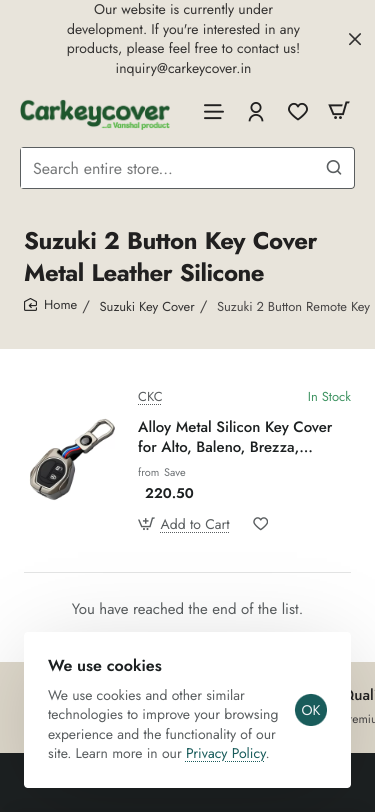
Task: Open Alloy Metal Silicon Key Cover title
Action: coord(235,437)
